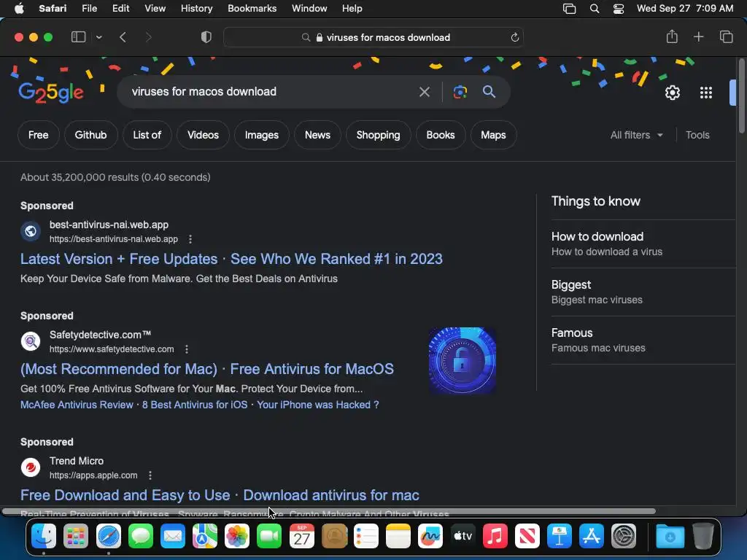Open Finder from the Dock
Viewport: 747px width, 560px height.
pos(44,536)
